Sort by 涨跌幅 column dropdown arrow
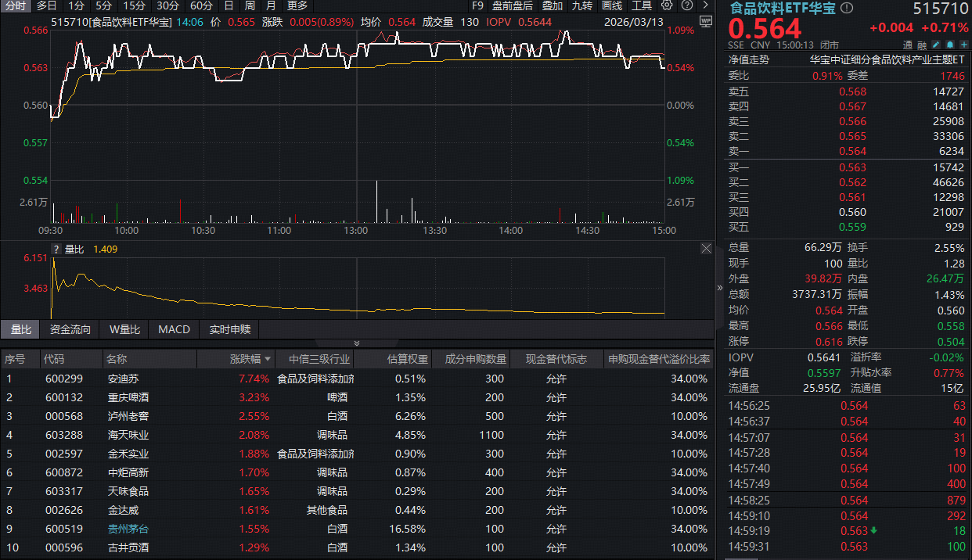Viewport: 972px width, 560px height. [268, 359]
